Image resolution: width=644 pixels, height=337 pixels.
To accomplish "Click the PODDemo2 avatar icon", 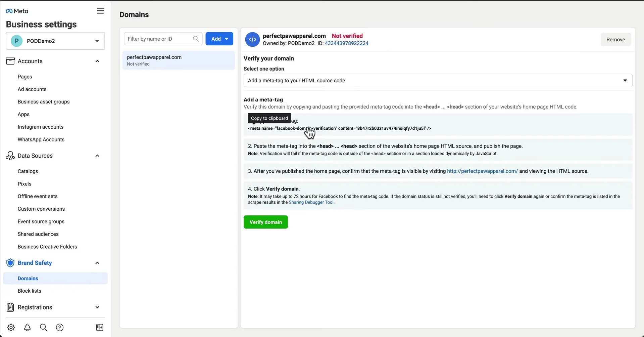I will point(16,41).
